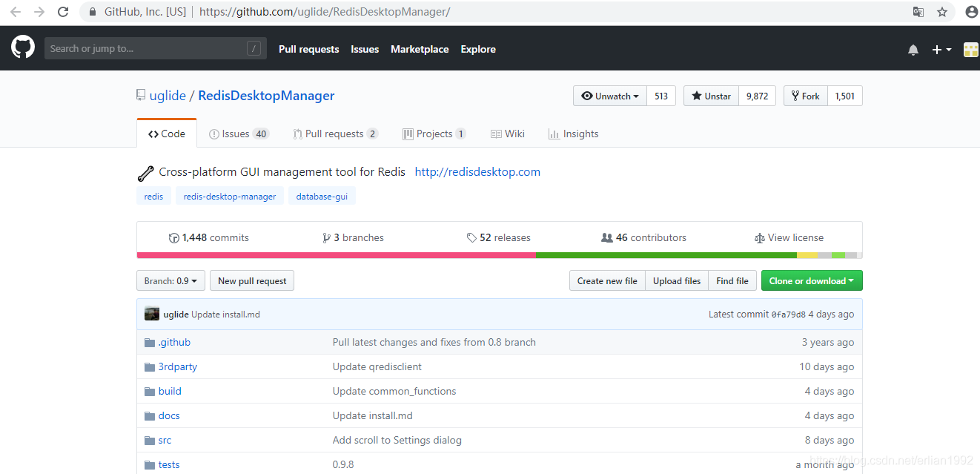View the 52 releases
Image resolution: width=980 pixels, height=474 pixels.
pyautogui.click(x=499, y=238)
